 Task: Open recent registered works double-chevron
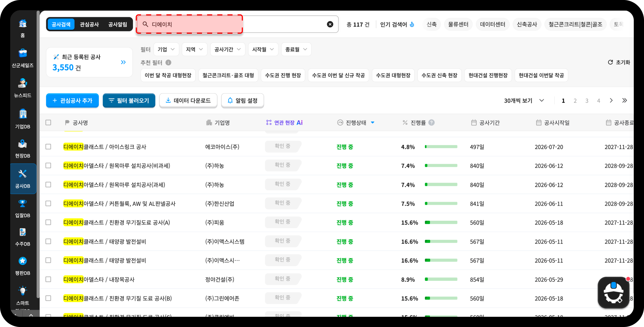tap(123, 62)
